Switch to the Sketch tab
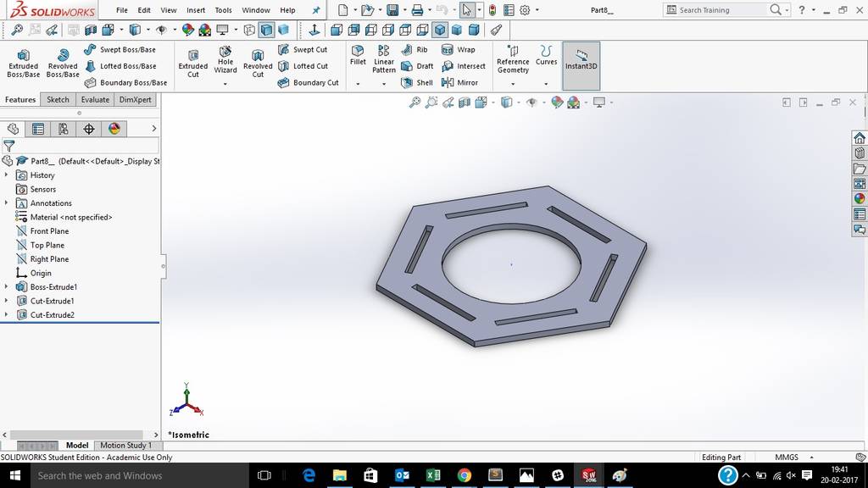 tap(58, 100)
